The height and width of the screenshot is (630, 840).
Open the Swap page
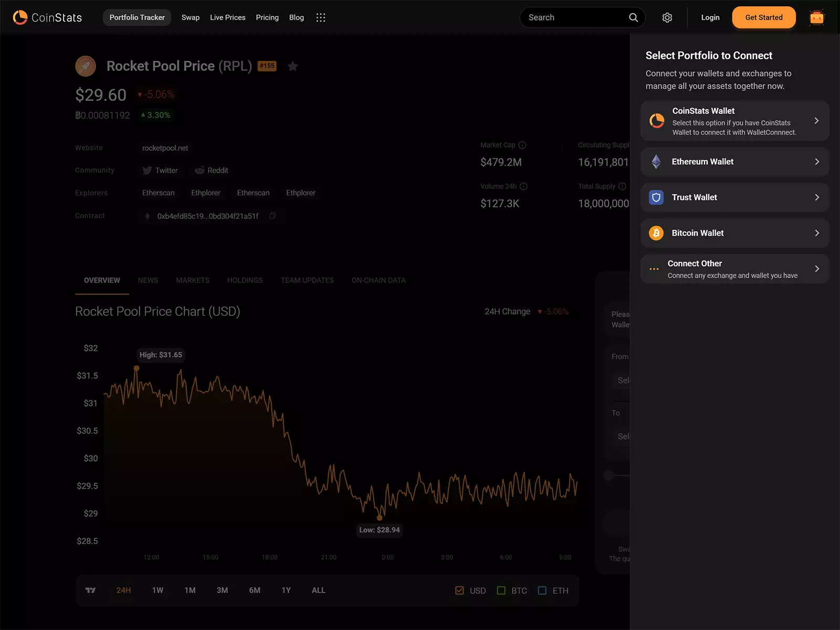[191, 17]
